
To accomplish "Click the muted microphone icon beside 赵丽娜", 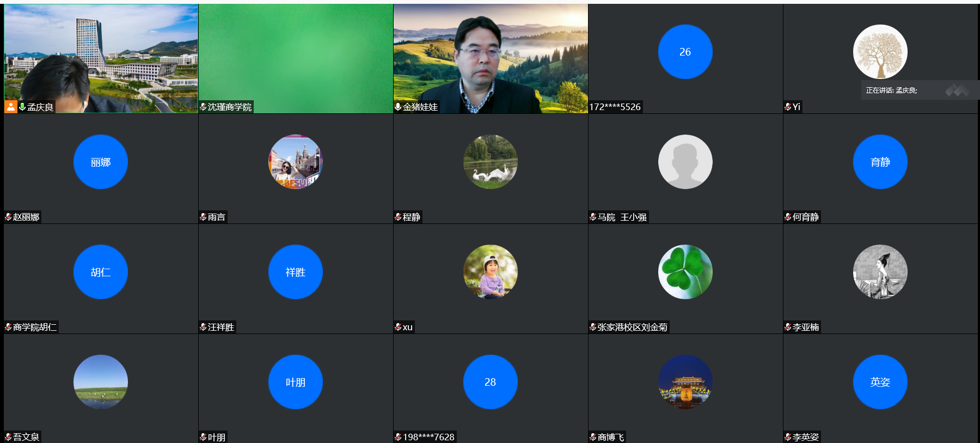I will pyautogui.click(x=8, y=217).
